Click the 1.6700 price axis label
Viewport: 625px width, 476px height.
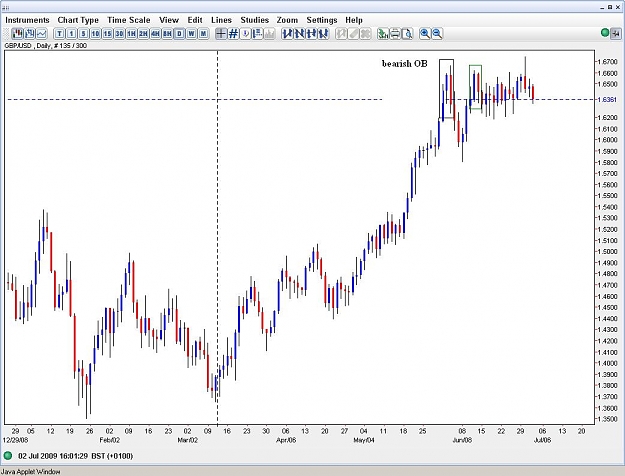tap(607, 62)
